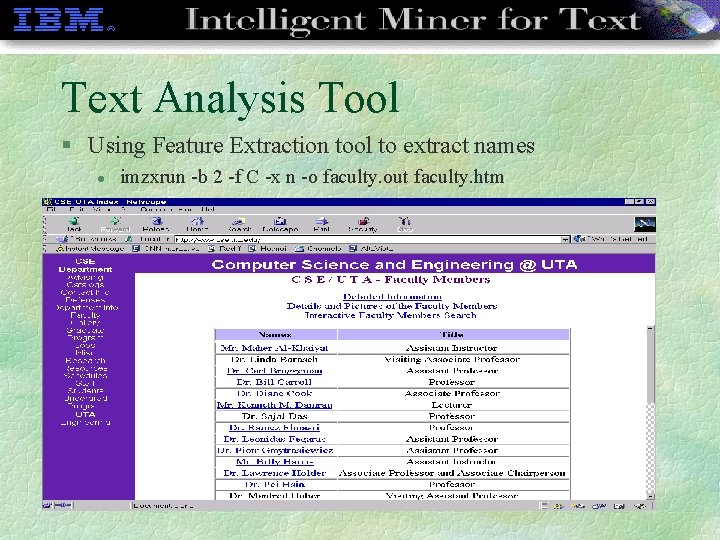Open the Security info button
Image resolution: width=720 pixels, height=540 pixels.
363,225
